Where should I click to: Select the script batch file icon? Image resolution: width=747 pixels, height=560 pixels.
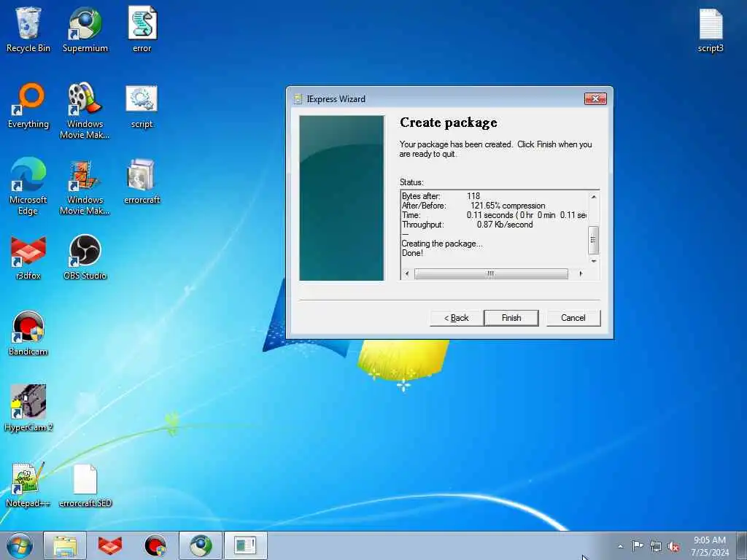coord(142,106)
